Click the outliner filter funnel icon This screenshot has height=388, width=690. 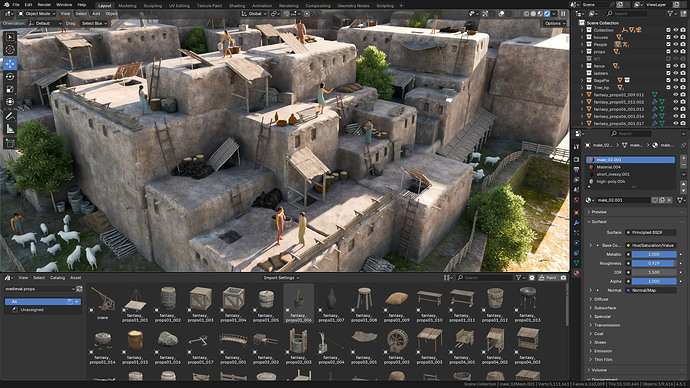point(671,14)
